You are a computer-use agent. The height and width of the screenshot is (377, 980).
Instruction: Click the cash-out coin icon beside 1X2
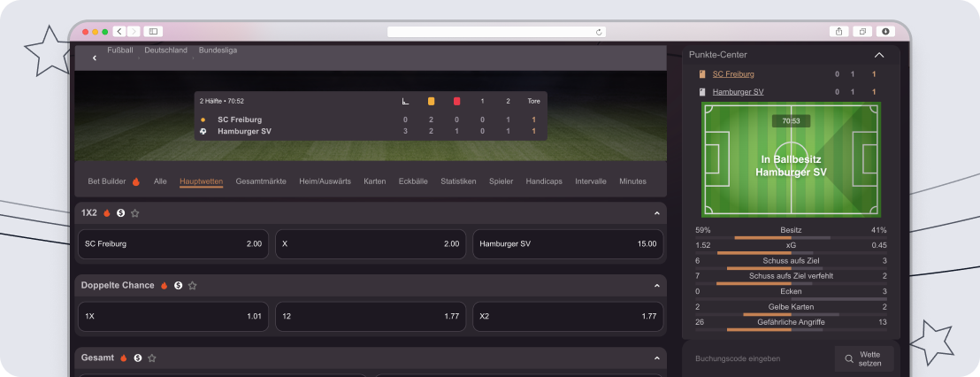coord(120,213)
